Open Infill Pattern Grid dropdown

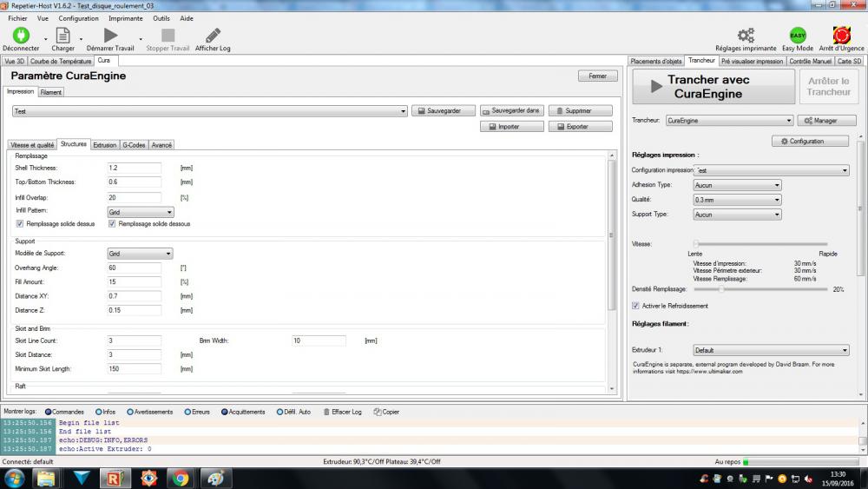click(141, 212)
